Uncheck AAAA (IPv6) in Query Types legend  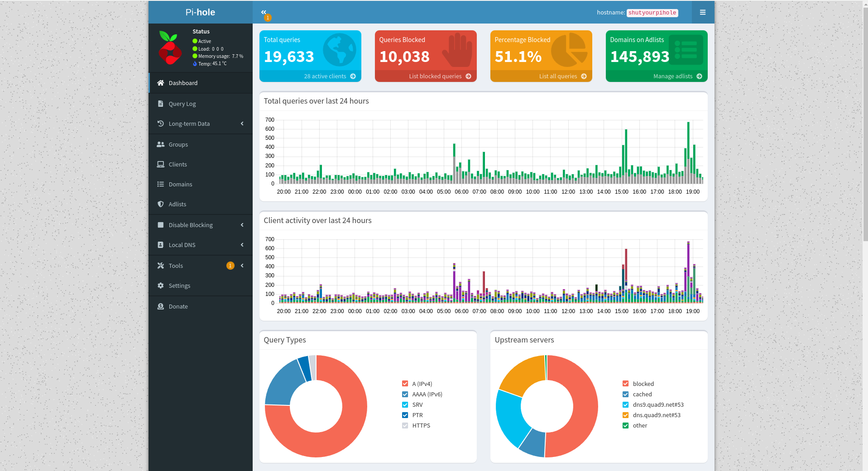point(404,394)
